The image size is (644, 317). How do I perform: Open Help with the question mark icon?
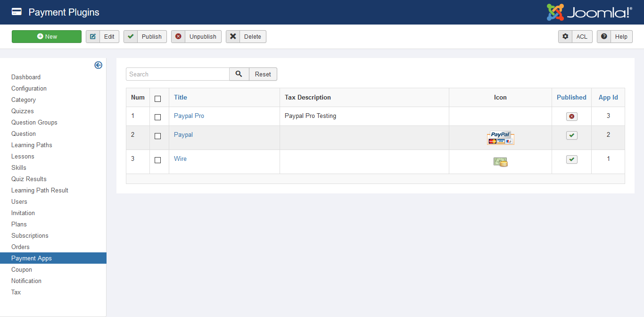click(604, 37)
